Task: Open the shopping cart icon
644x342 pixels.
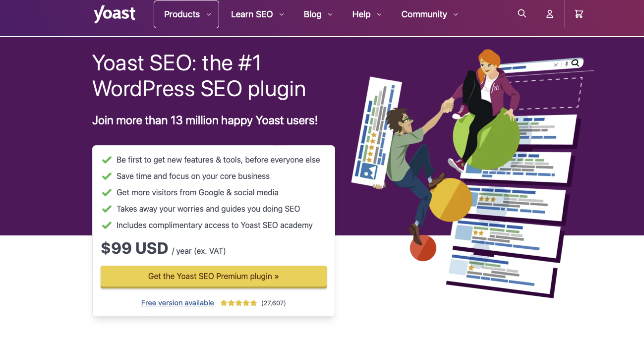Action: pos(579,14)
